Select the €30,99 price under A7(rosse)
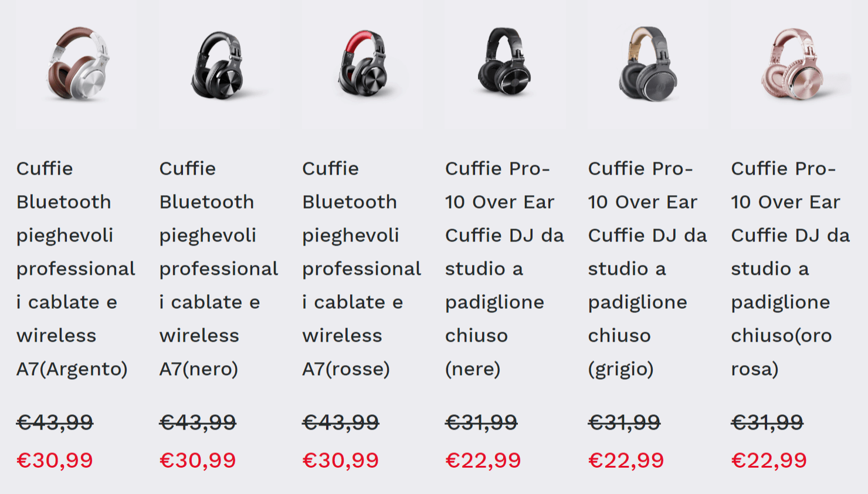The image size is (868, 494). click(x=341, y=461)
